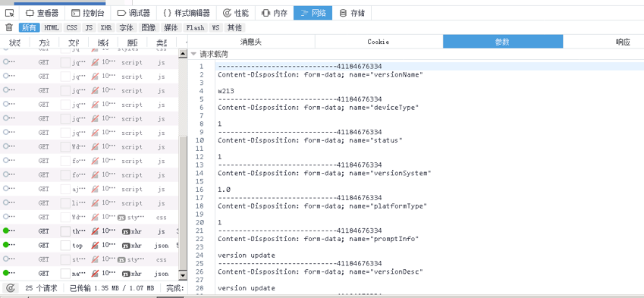Switch to the 消息头 headers tab

tap(251, 42)
